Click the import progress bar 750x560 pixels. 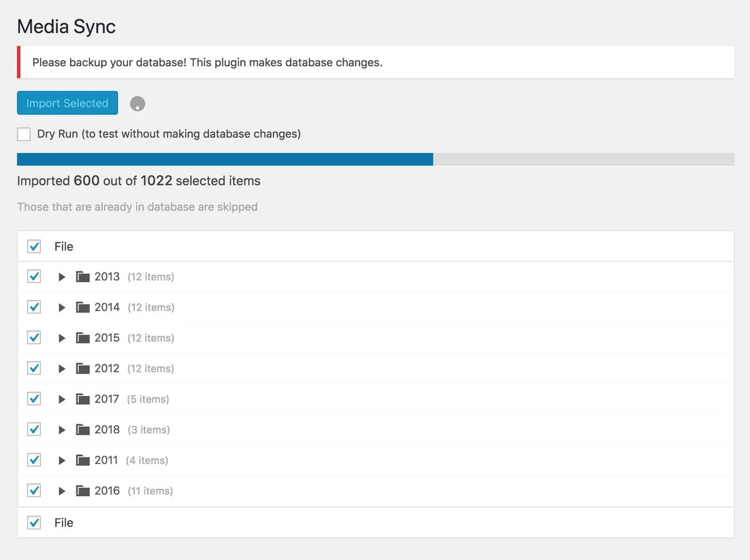point(376,159)
